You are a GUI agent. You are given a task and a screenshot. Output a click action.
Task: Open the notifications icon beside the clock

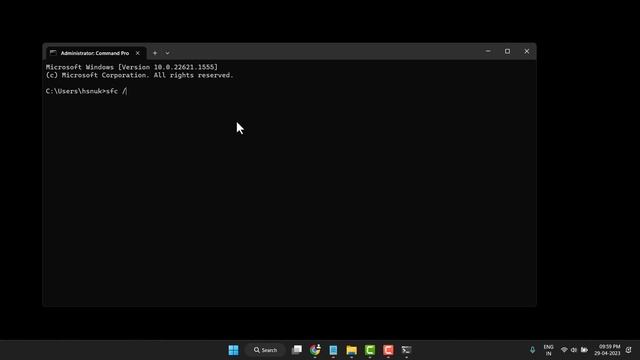coord(629,350)
